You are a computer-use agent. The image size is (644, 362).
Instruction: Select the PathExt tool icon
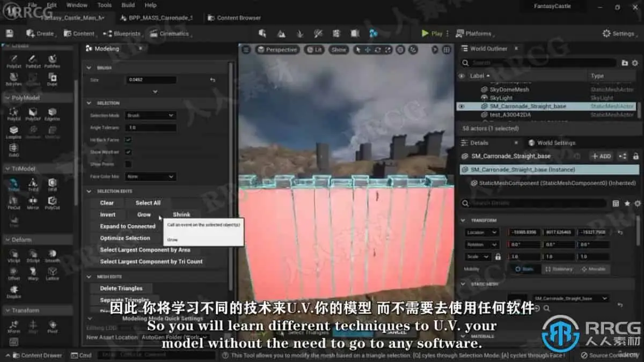(x=33, y=60)
